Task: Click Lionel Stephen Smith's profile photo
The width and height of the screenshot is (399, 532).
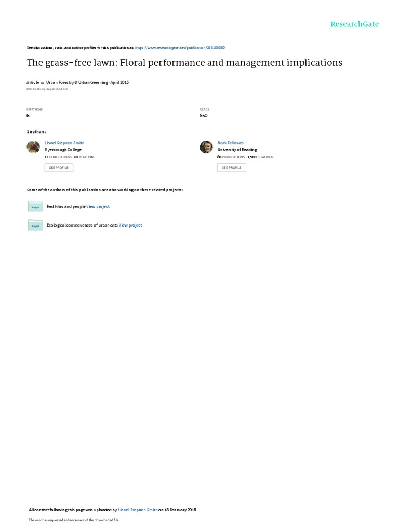Action: click(x=33, y=147)
